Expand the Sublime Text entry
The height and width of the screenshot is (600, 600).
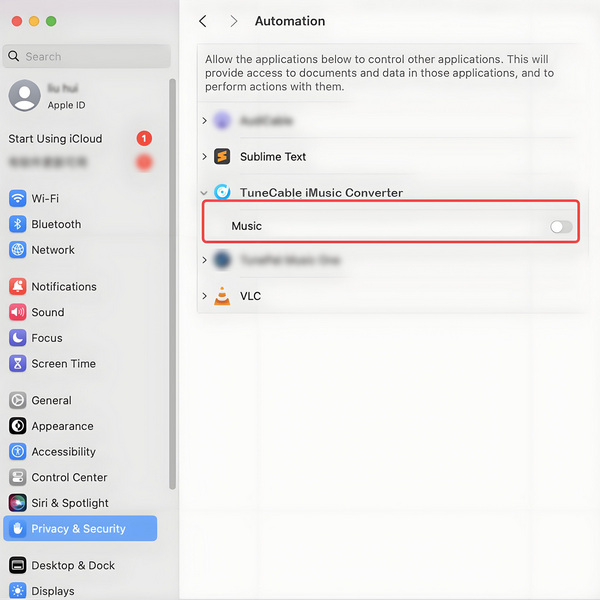pyautogui.click(x=204, y=157)
